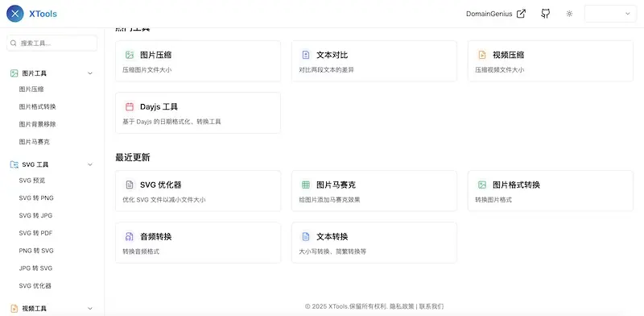Image resolution: width=644 pixels, height=316 pixels.
Task: Click the 视频工具 sidebar category icon
Action: [x=14, y=308]
